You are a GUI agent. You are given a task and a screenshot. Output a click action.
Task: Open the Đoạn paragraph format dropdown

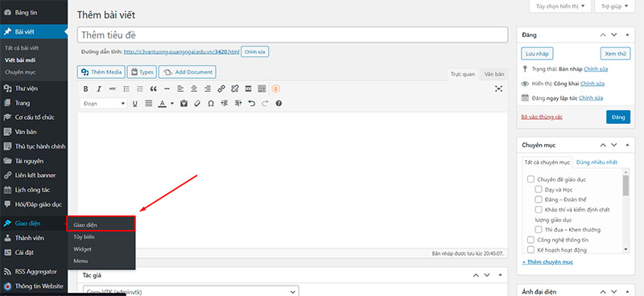(104, 104)
